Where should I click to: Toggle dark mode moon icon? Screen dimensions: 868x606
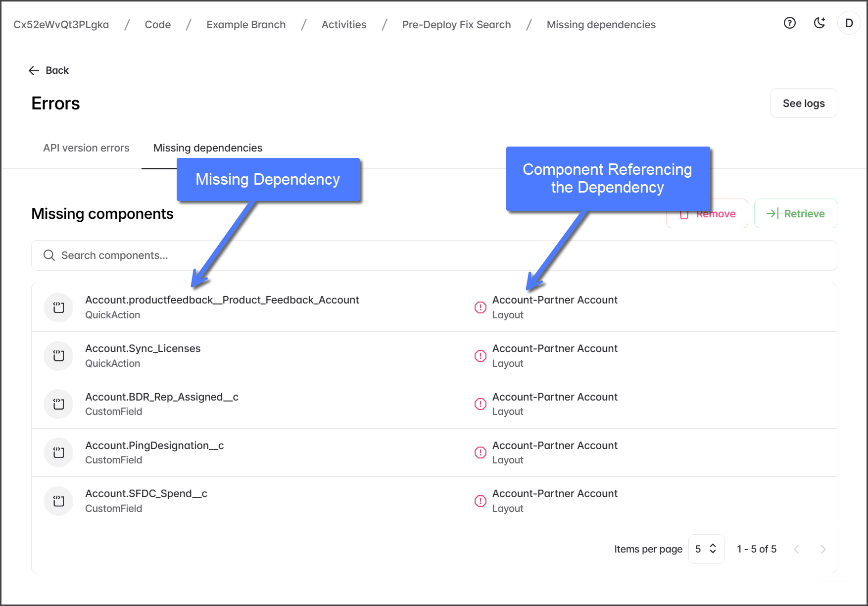point(820,23)
